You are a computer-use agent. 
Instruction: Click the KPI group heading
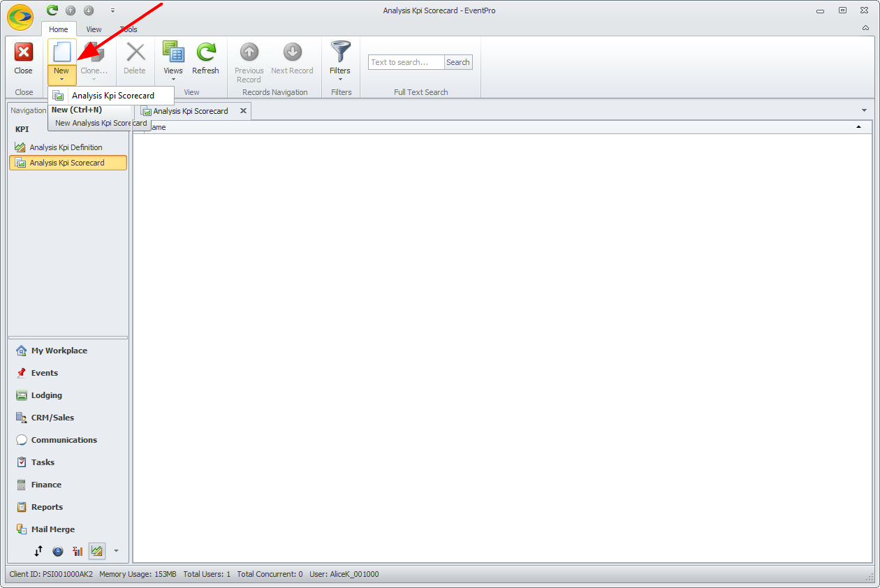pos(22,129)
